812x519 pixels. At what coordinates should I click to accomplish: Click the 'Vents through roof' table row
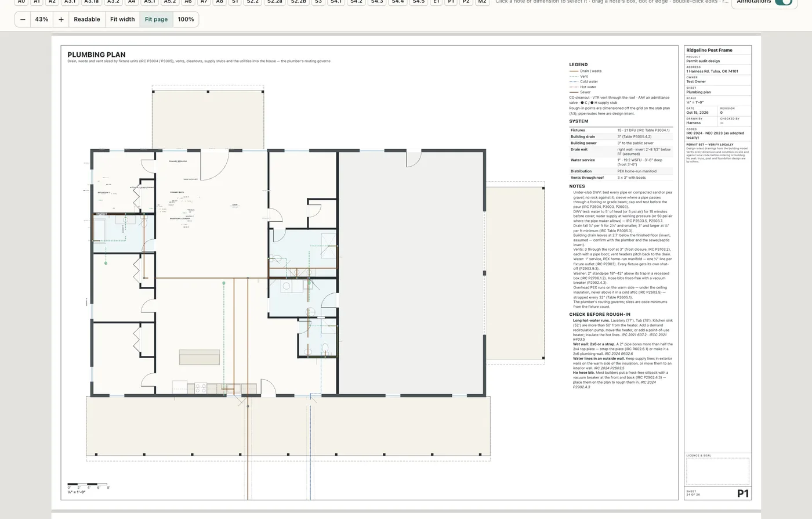[x=621, y=178]
